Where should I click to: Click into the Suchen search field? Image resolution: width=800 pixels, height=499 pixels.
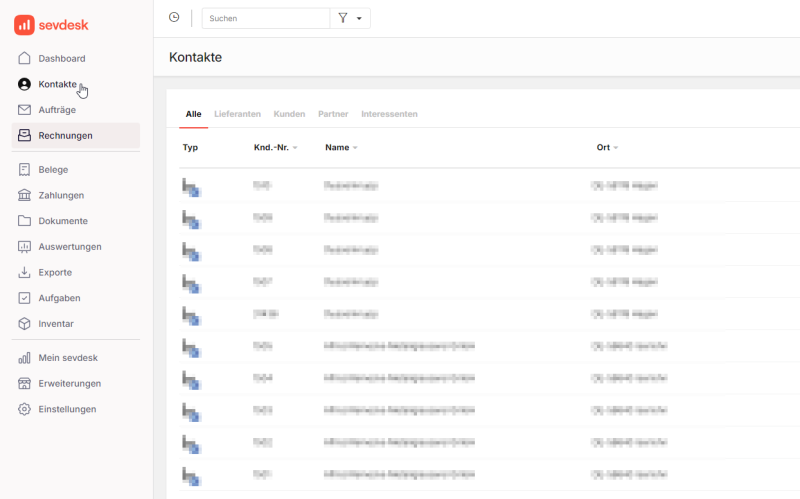pos(265,18)
